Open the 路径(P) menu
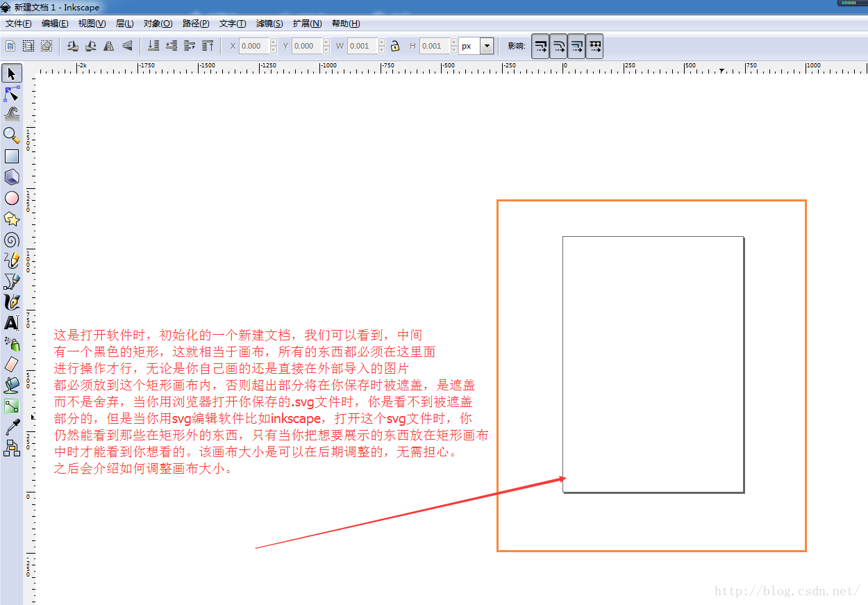 coord(196,24)
